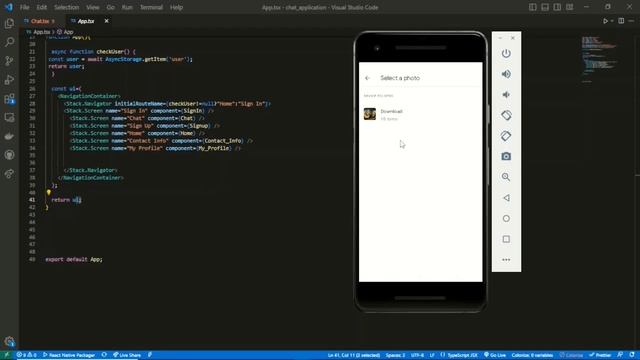The height and width of the screenshot is (360, 640).
Task: Click the emulator volume down button
Action: coord(506,95)
